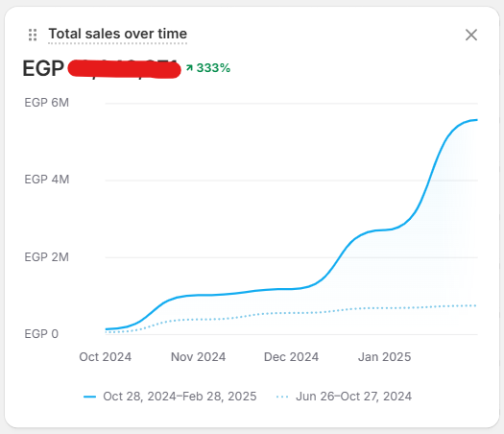The height and width of the screenshot is (434, 504).
Task: Click the Oct 2024 axis label
Action: [x=105, y=357]
